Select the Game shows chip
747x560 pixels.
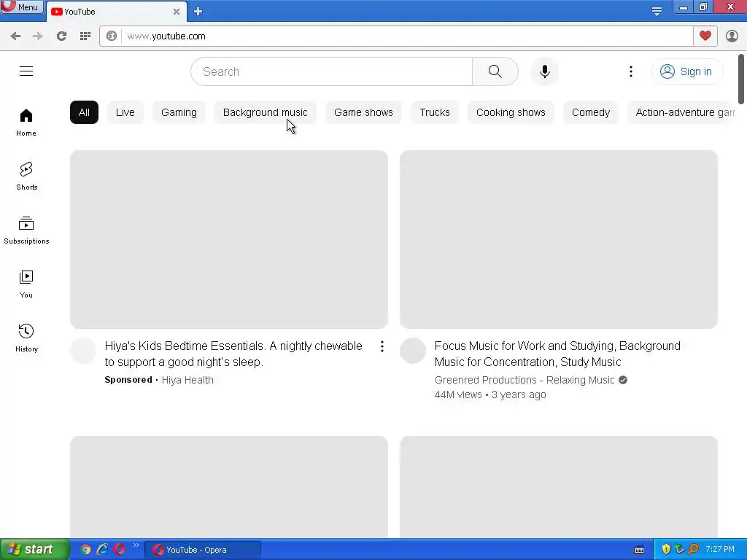click(363, 112)
